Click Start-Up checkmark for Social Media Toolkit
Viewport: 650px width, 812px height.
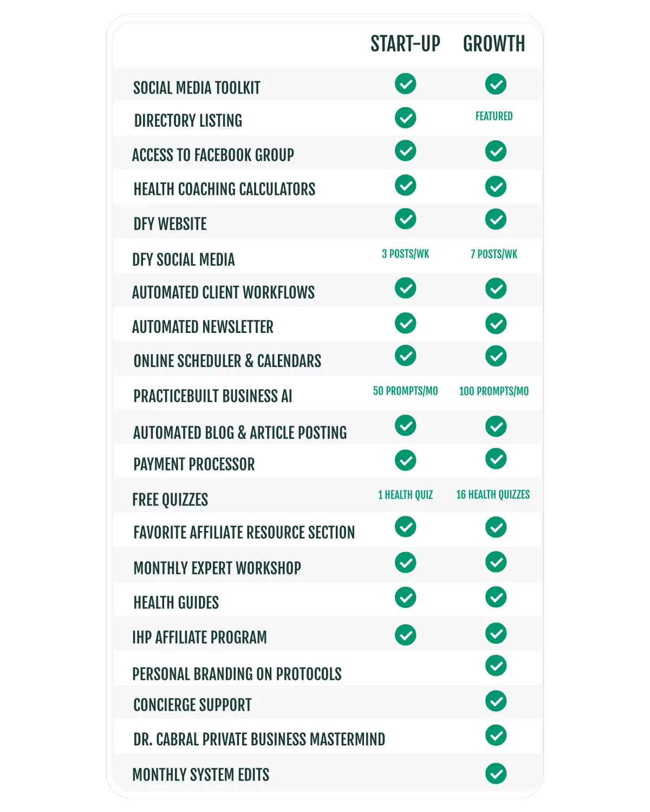coord(405,84)
